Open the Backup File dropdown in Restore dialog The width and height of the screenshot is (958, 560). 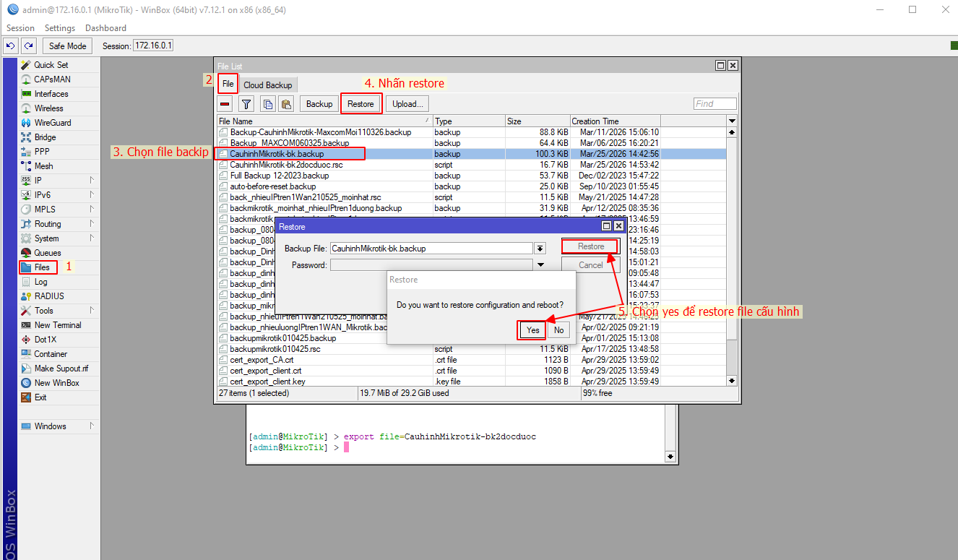pos(540,248)
